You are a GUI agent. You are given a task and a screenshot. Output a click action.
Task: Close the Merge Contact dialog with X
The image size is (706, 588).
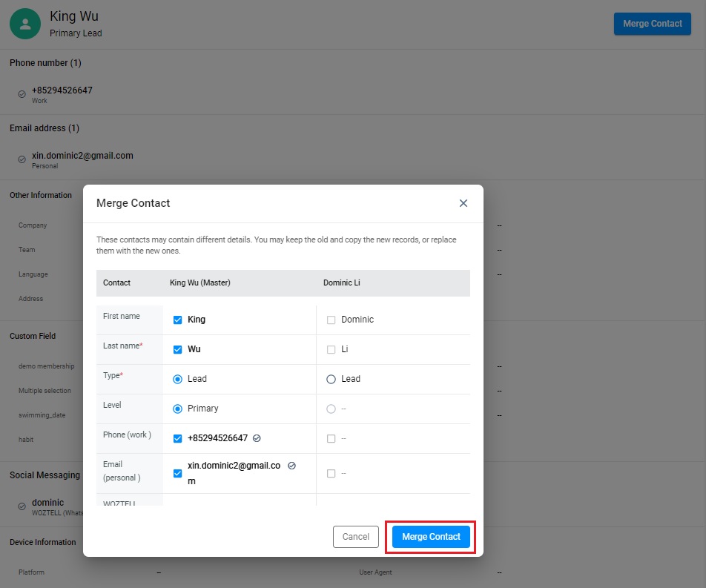(x=463, y=203)
